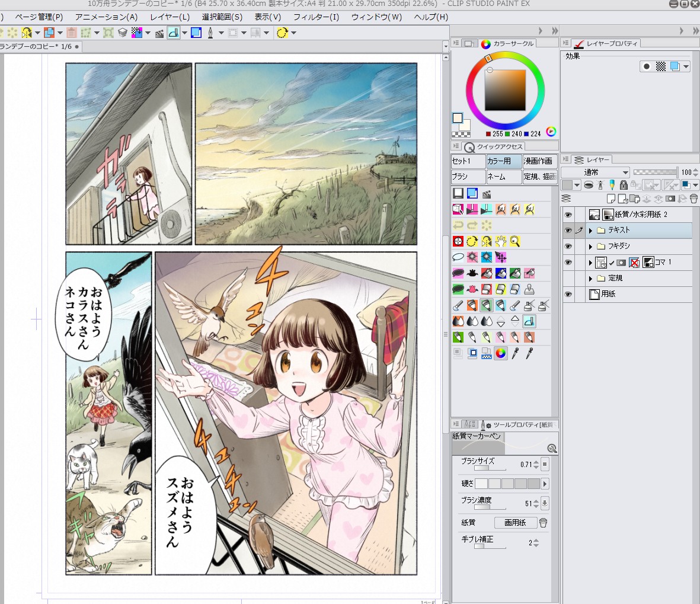Click the clapperboard icon in the top toolbar

click(159, 33)
